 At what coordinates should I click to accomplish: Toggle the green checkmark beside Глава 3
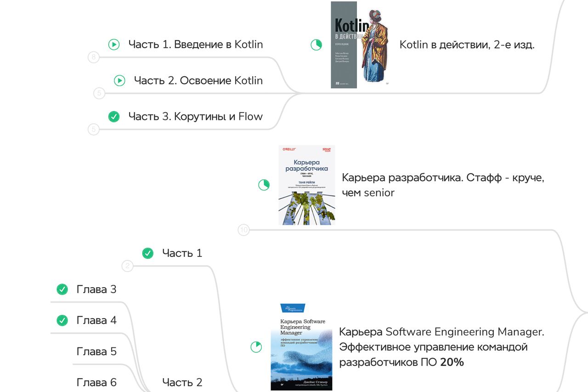click(x=62, y=290)
